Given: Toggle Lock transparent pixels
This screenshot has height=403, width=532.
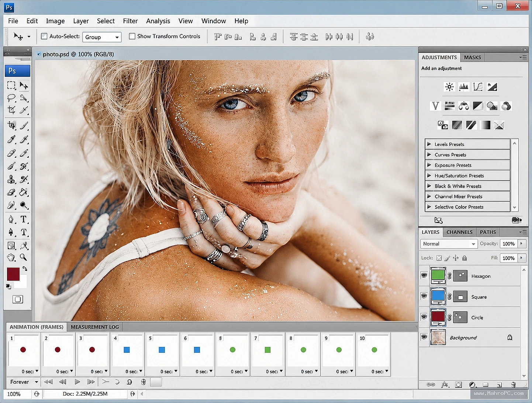Looking at the screenshot, I should [439, 258].
